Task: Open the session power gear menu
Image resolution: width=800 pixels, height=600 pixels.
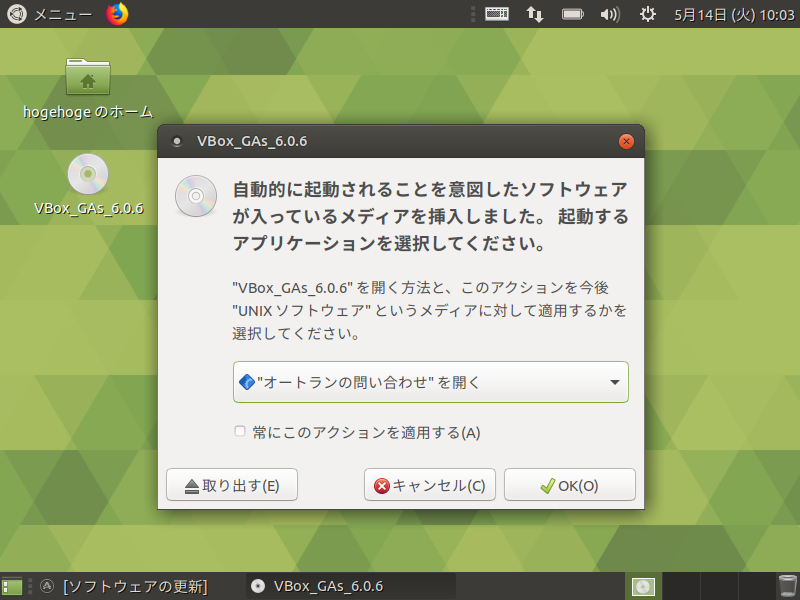Action: point(647,14)
